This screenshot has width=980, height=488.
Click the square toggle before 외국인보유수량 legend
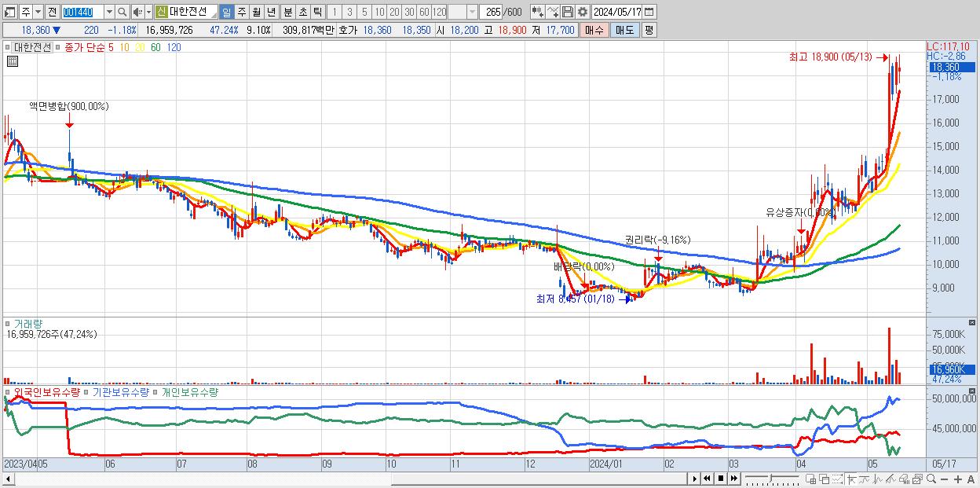9,391
